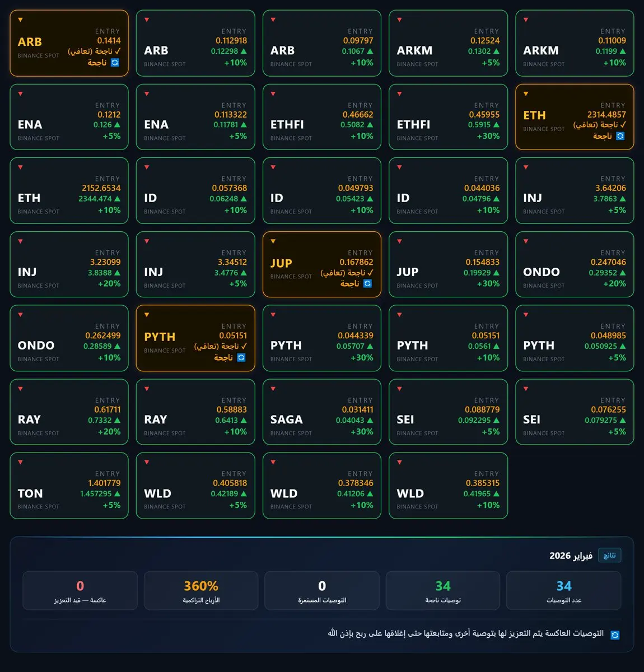This screenshot has height=672, width=644.
Task: Click the entry price 0.46662
Action: (358, 114)
